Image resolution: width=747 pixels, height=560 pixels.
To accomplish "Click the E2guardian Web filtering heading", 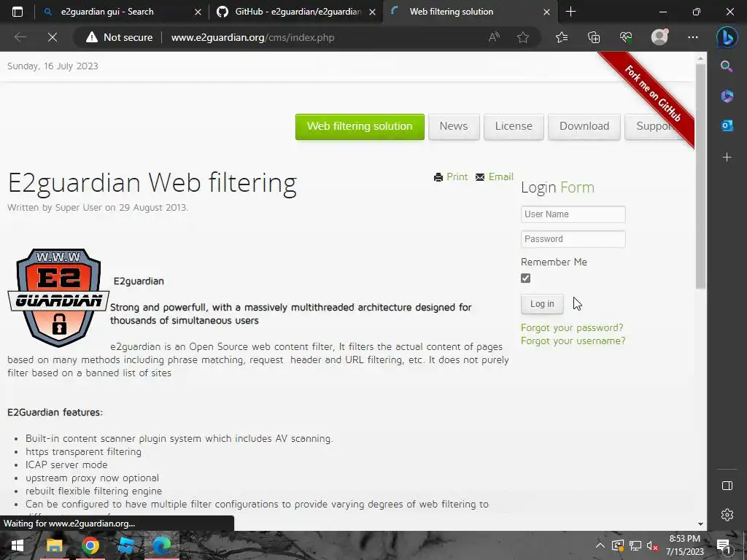I will 152,183.
